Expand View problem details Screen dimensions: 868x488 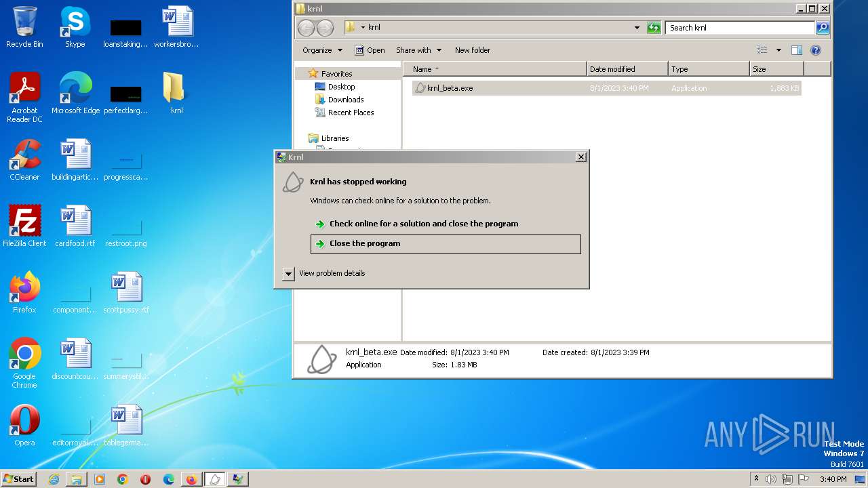324,273
